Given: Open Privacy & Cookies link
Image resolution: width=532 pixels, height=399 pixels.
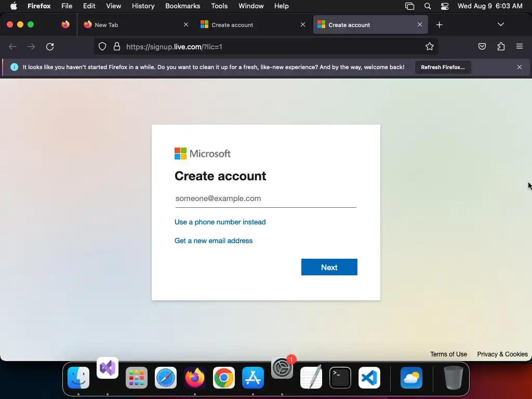Looking at the screenshot, I should [x=502, y=354].
